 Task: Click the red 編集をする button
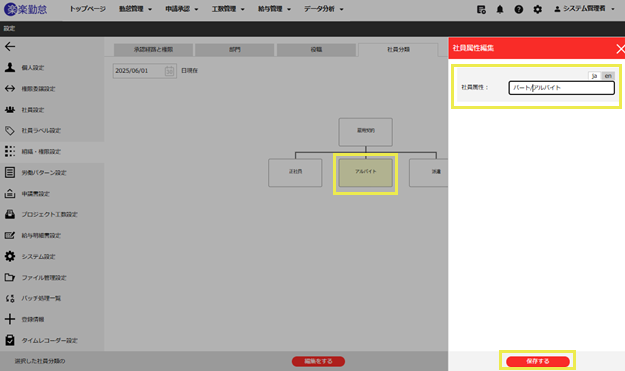pyautogui.click(x=318, y=361)
